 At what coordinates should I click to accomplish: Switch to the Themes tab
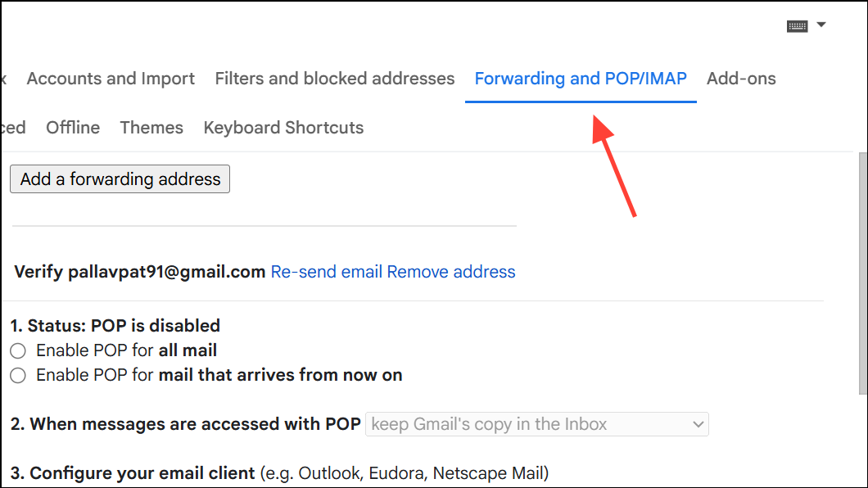point(151,128)
